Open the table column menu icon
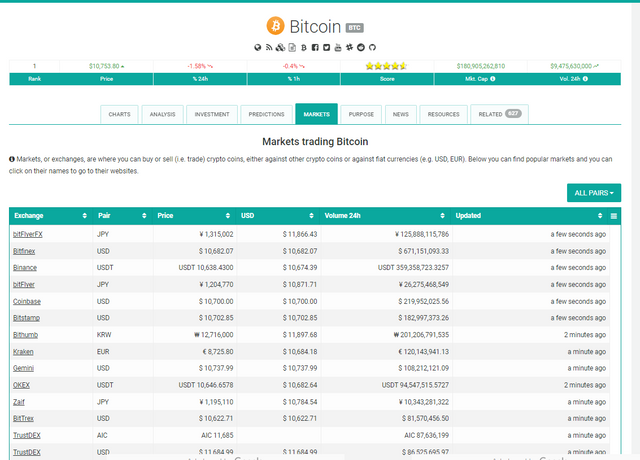This screenshot has width=640, height=460. [613, 216]
